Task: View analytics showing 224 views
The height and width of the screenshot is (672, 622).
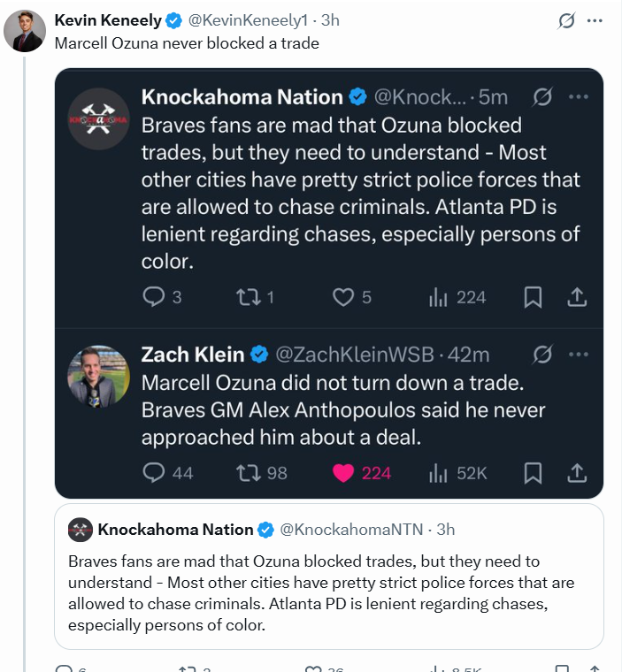Action: click(x=457, y=297)
